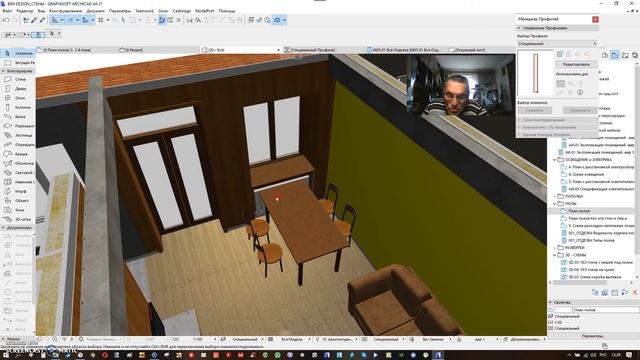The image size is (640, 360).
Task: Open the Windows taskbar search icon
Action: tap(18, 356)
